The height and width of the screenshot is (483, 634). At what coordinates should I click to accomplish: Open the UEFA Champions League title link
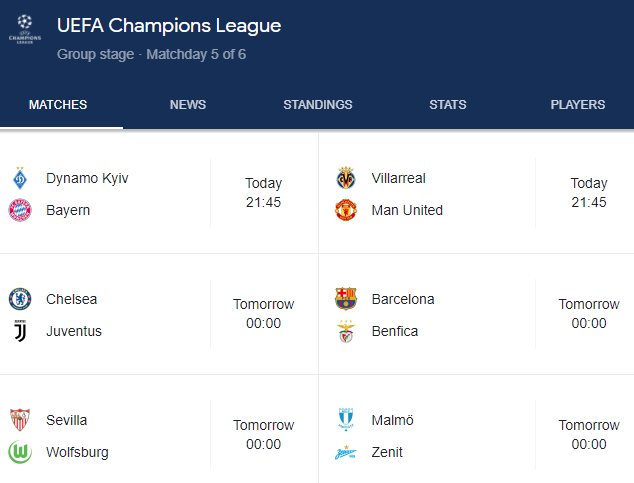point(169,26)
